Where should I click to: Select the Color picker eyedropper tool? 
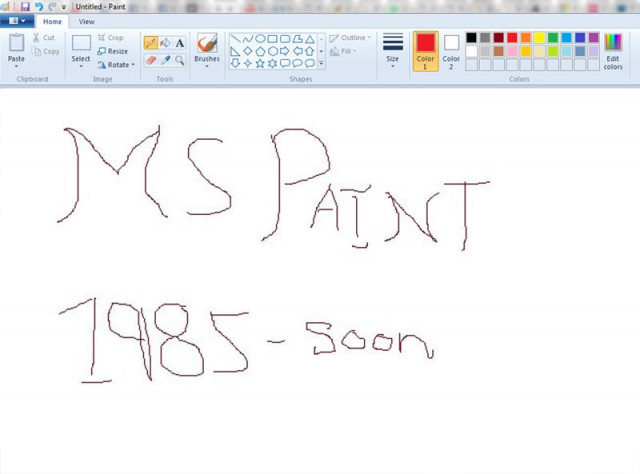point(165,60)
